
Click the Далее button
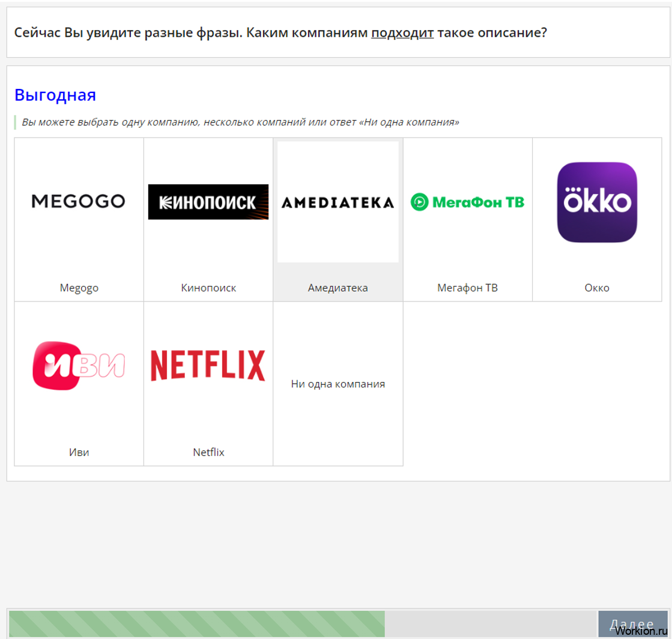coord(632,623)
